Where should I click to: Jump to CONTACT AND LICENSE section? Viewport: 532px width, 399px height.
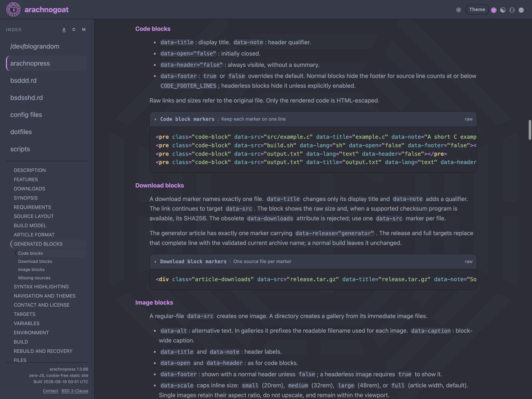pos(41,305)
